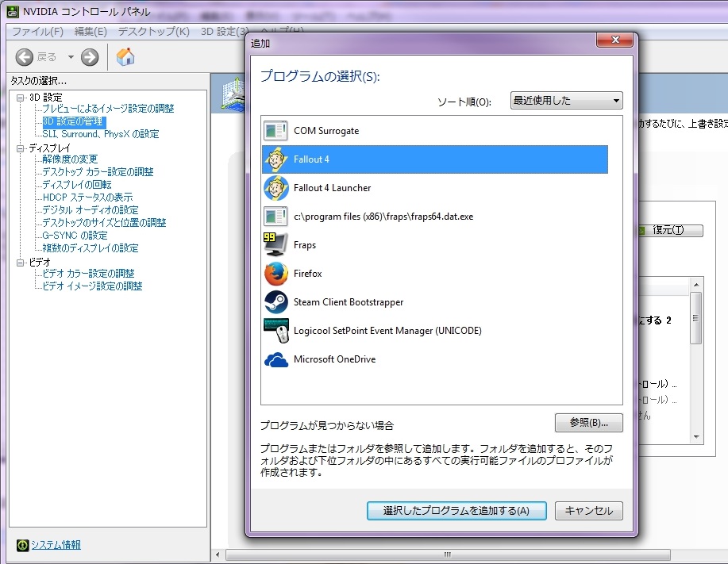Open the デスクトップ(K) menu
Image resolution: width=728 pixels, height=564 pixels.
pyautogui.click(x=154, y=32)
